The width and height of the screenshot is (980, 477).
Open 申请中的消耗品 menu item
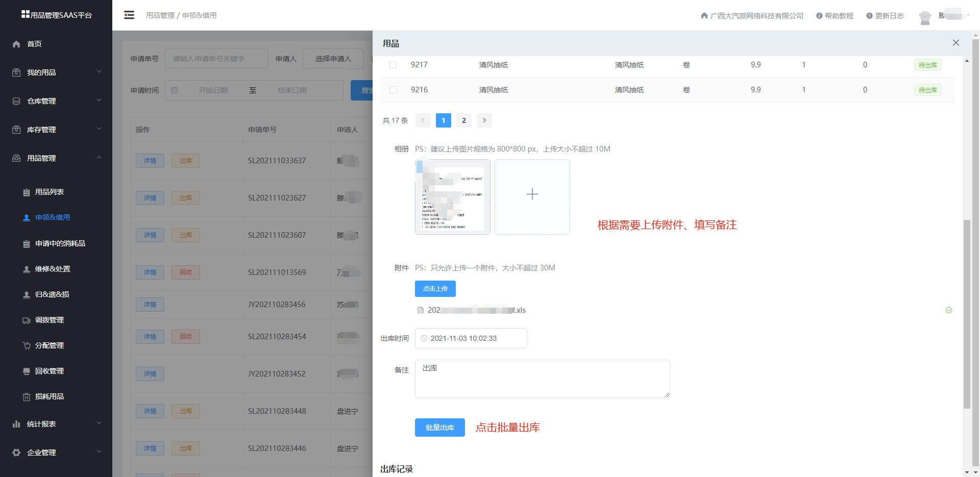(x=60, y=244)
